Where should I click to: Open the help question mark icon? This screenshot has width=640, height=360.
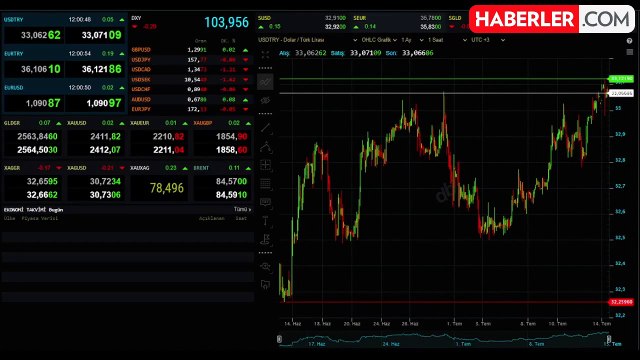(x=629, y=41)
